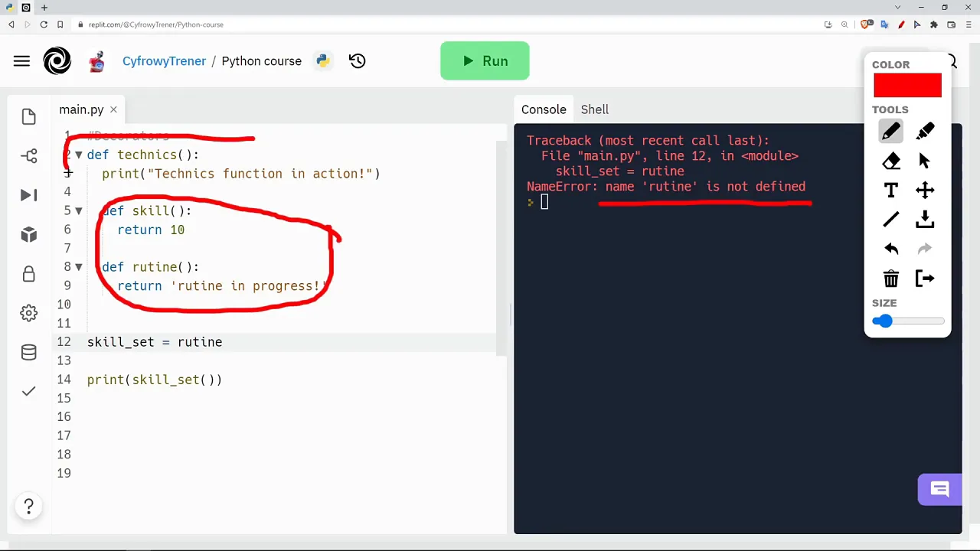Select the move arrows tool
The height and width of the screenshot is (551, 980).
(x=925, y=191)
